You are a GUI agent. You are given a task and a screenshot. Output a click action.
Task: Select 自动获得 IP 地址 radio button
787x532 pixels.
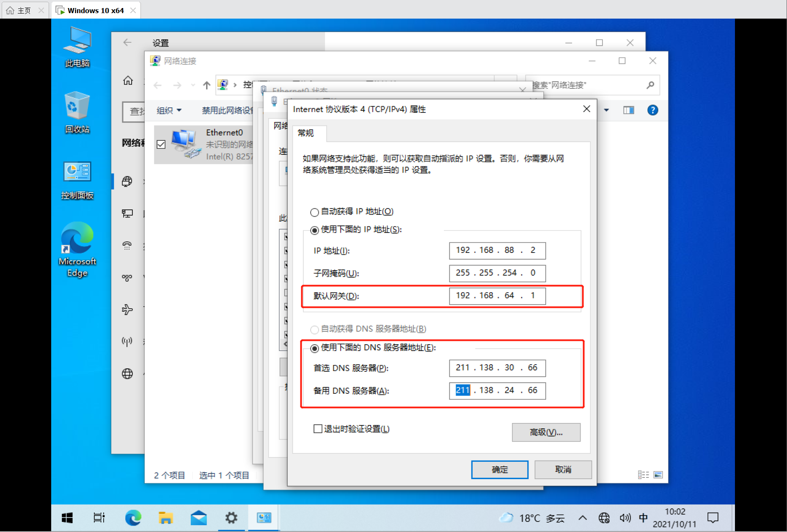[314, 212]
